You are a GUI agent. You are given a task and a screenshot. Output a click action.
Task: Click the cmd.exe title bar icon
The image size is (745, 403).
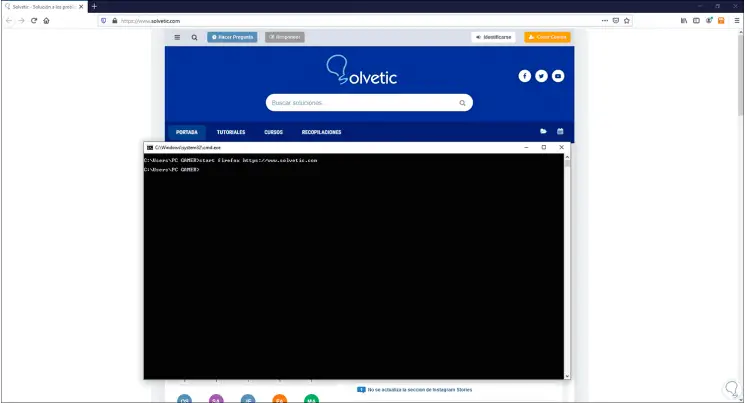[x=150, y=148]
